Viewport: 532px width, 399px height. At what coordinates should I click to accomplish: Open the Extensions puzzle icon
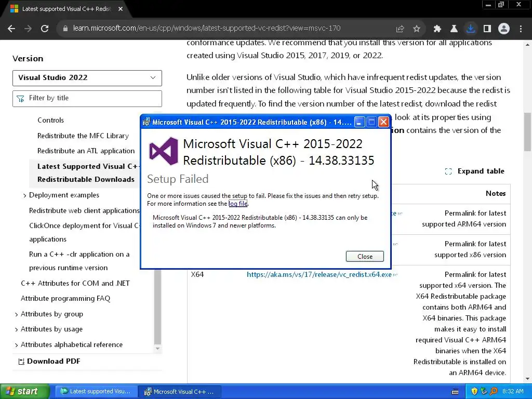(437, 29)
